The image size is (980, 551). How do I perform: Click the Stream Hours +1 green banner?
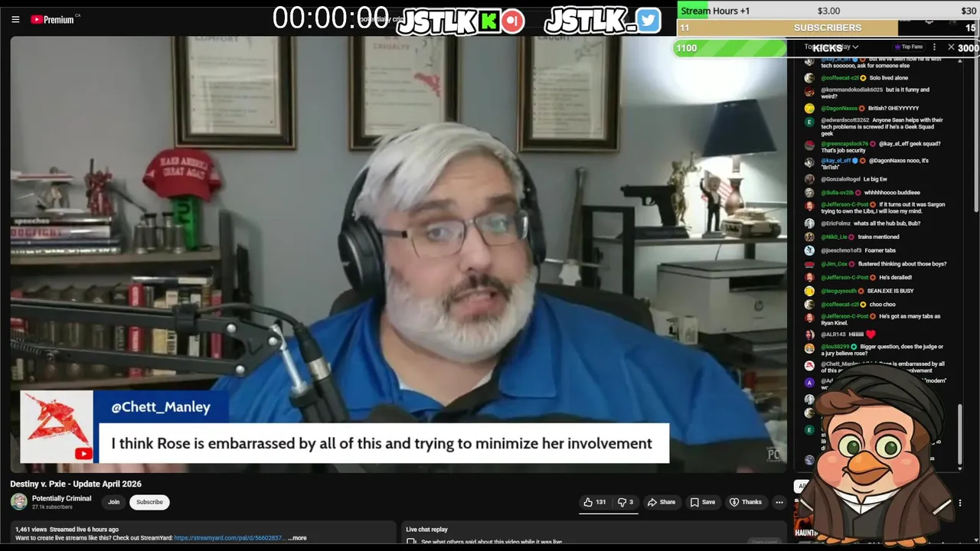click(716, 11)
